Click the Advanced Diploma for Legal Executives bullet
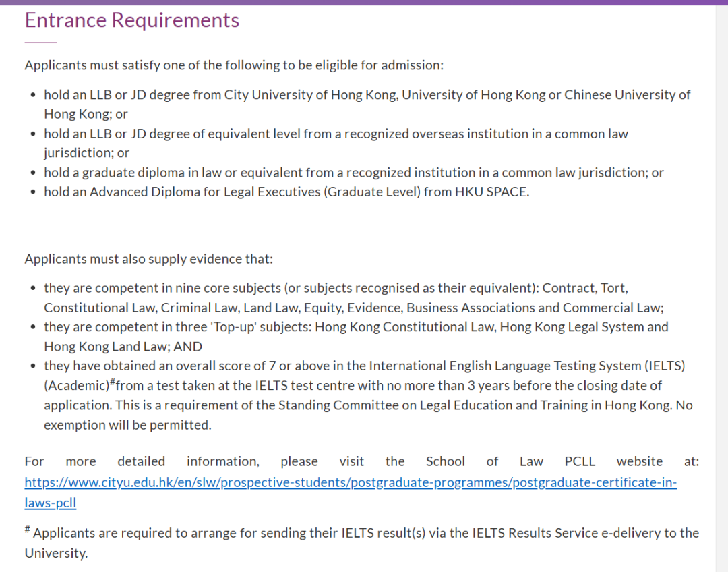This screenshot has height=572, width=728. 286,192
